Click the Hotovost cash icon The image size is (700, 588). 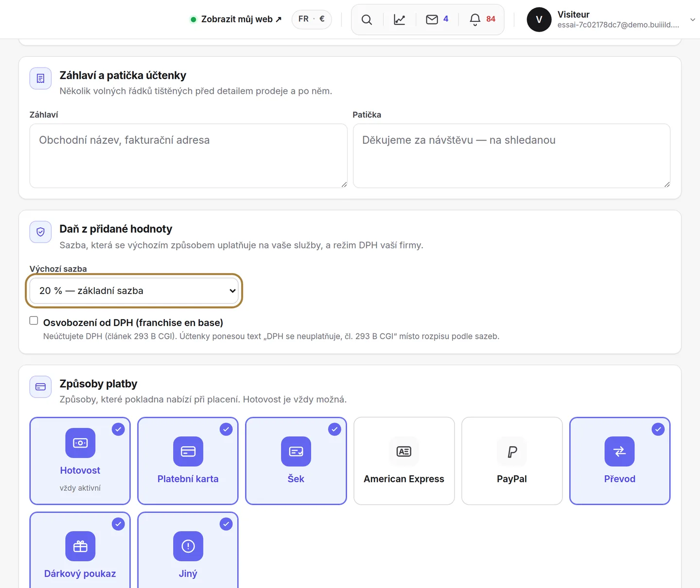click(80, 443)
